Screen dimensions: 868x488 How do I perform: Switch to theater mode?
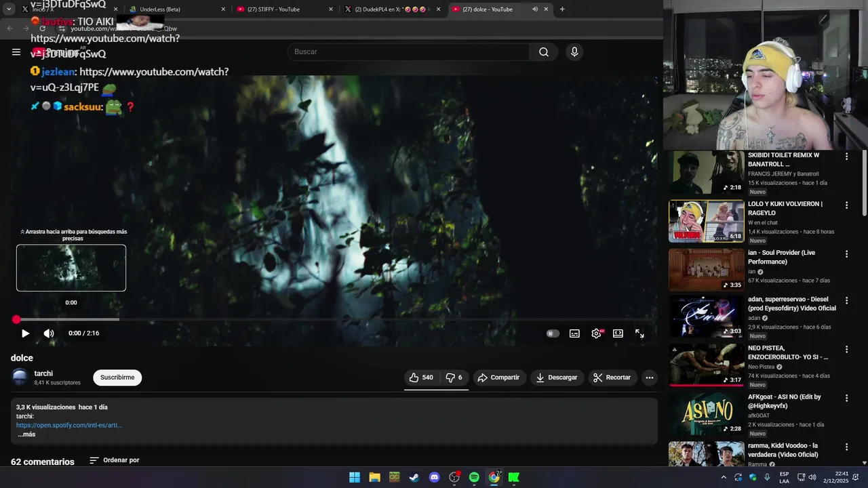pos(618,333)
